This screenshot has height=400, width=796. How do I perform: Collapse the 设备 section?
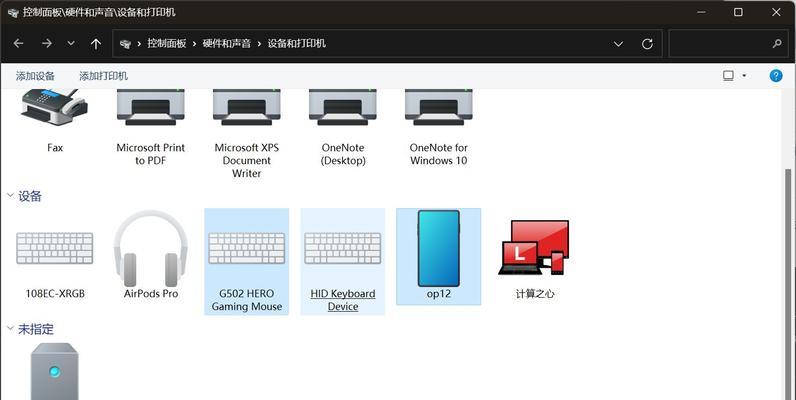10,195
